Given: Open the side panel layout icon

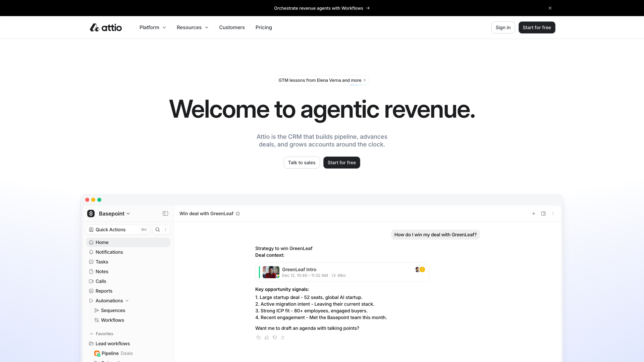Looking at the screenshot, I should pos(543,214).
